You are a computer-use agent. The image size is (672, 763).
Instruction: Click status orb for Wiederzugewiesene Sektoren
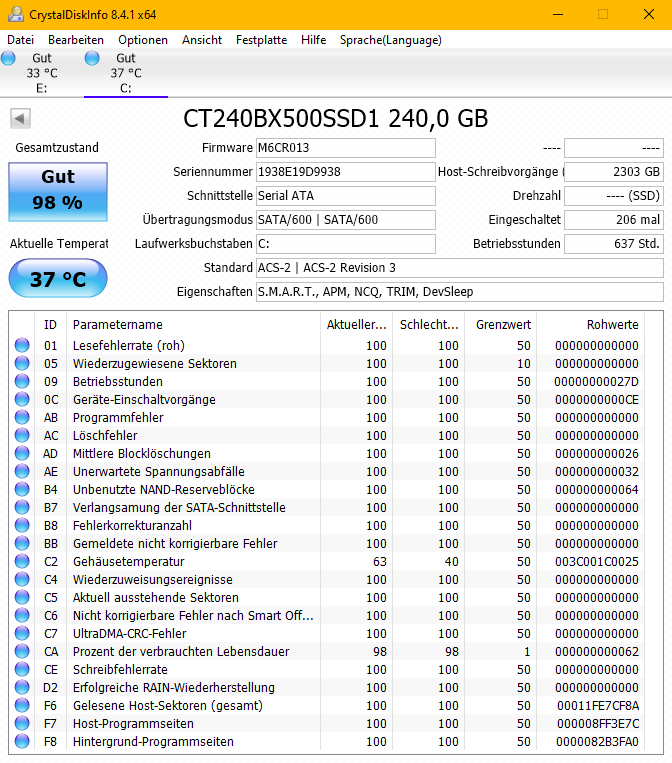[22, 363]
